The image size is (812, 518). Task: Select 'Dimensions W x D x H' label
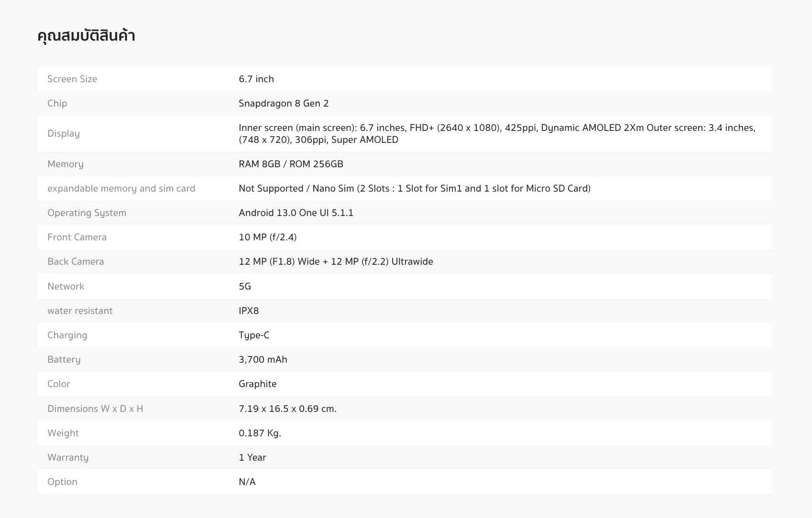coord(95,409)
